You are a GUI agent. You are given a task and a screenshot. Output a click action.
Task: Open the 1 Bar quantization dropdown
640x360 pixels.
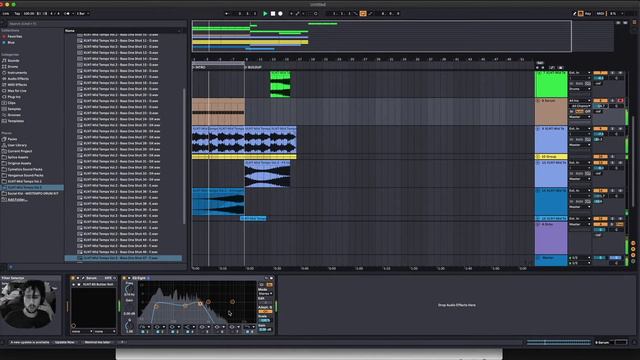83,13
